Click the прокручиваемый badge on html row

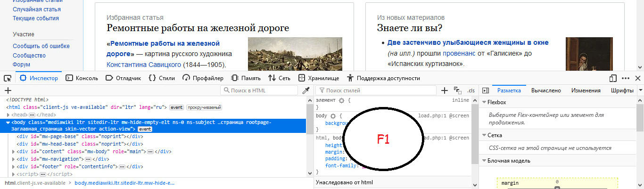pyautogui.click(x=204, y=107)
